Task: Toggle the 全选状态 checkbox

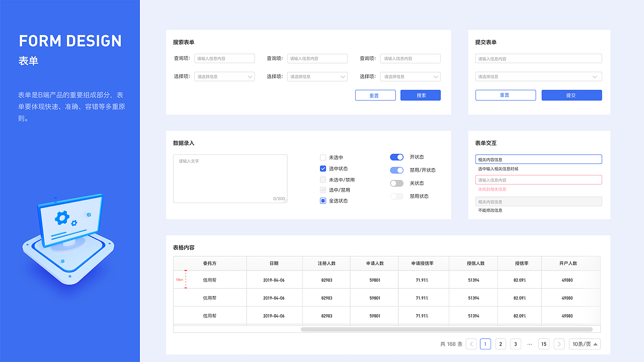Action: click(x=323, y=201)
